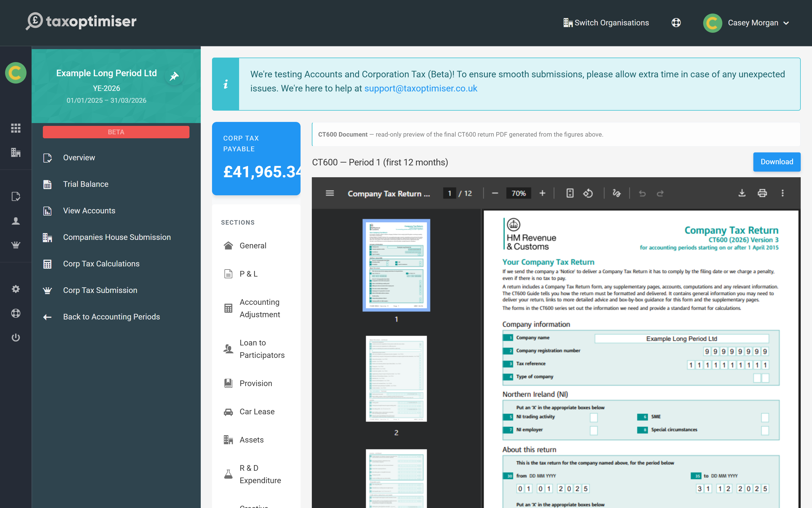The image size is (812, 508).
Task: Open the Loan to Participators section
Action: (x=256, y=349)
